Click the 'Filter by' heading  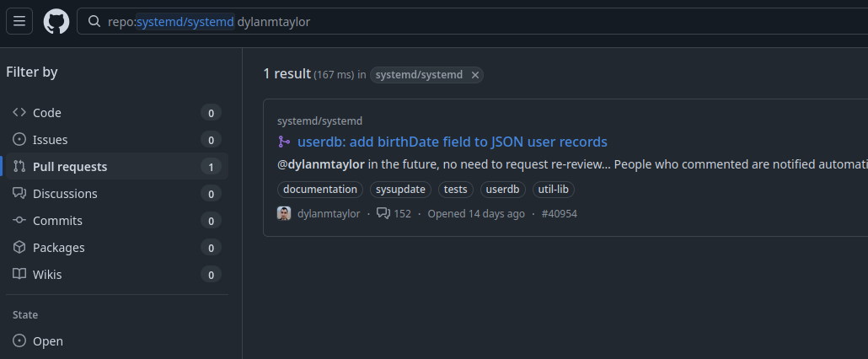tap(31, 72)
